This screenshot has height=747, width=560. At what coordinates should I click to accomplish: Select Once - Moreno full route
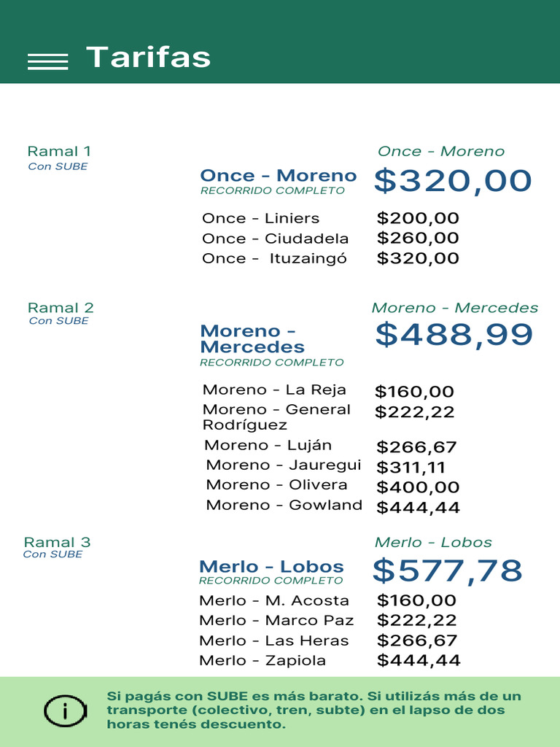coord(278,176)
